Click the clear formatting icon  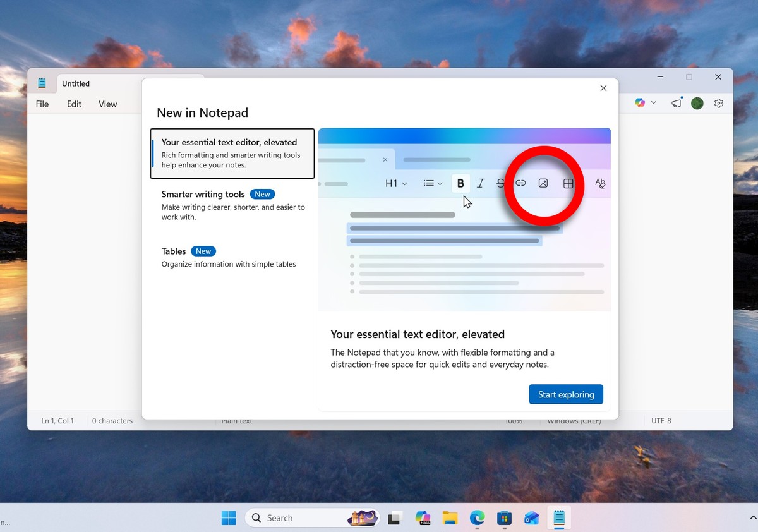tap(599, 183)
